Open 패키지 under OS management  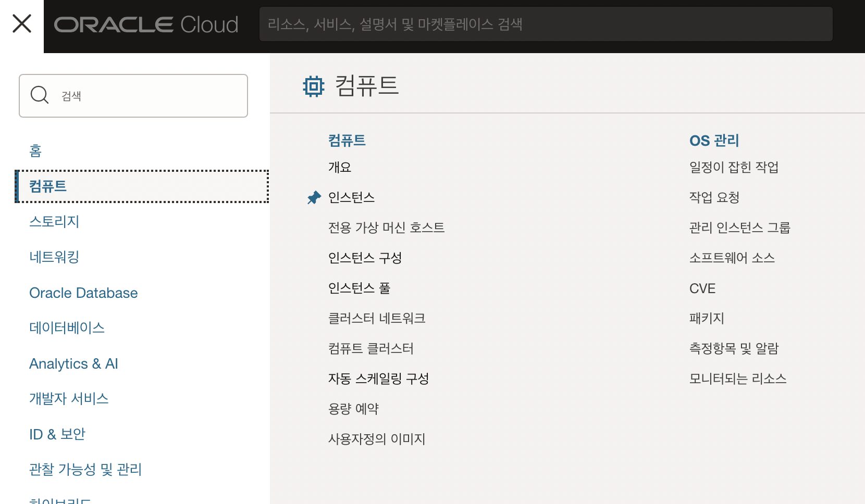[707, 319]
